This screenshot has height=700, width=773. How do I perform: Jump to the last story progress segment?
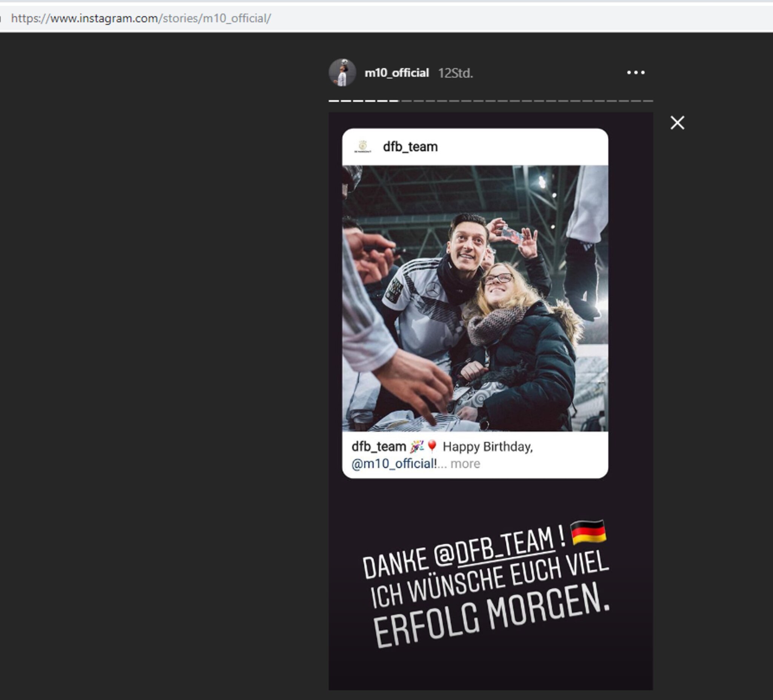[648, 101]
